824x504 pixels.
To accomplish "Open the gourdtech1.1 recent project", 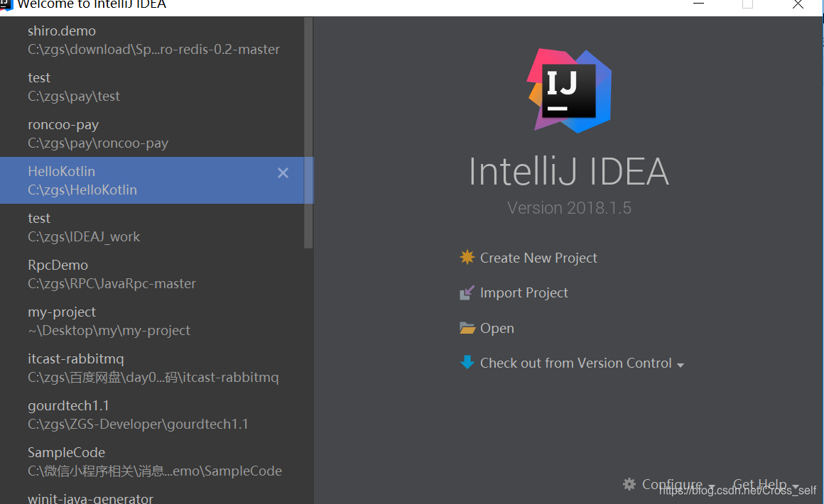I will point(152,415).
